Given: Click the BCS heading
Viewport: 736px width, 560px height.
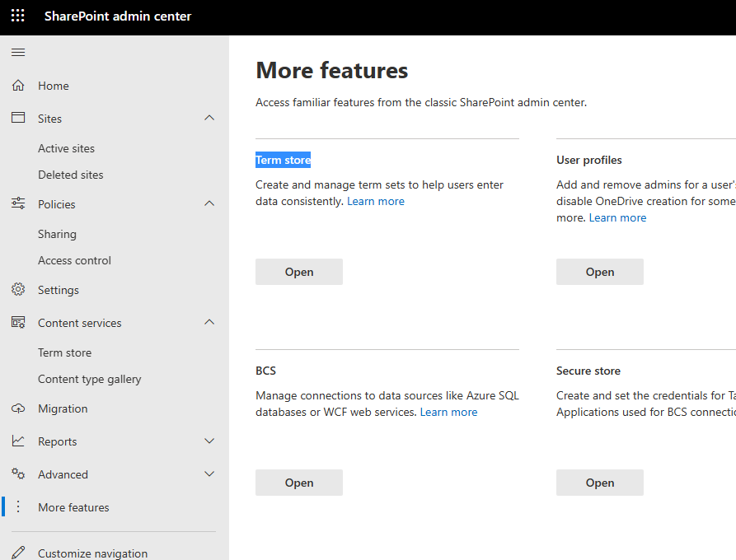Looking at the screenshot, I should (265, 371).
